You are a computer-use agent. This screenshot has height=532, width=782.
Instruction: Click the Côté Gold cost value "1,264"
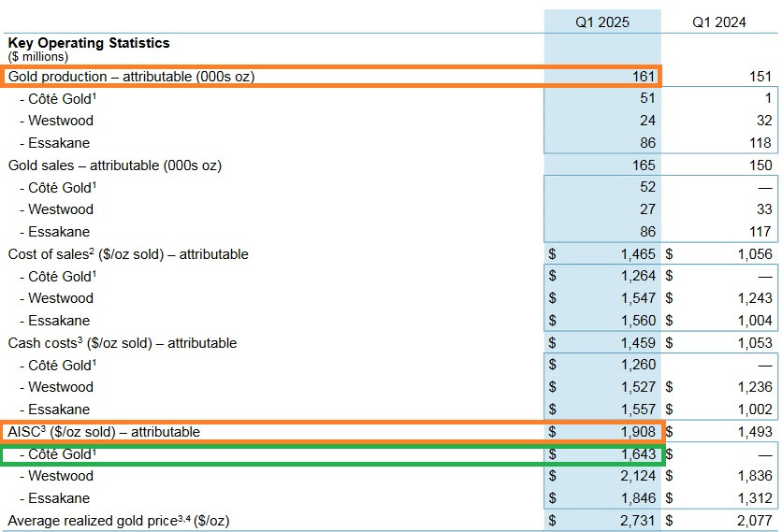(x=638, y=276)
